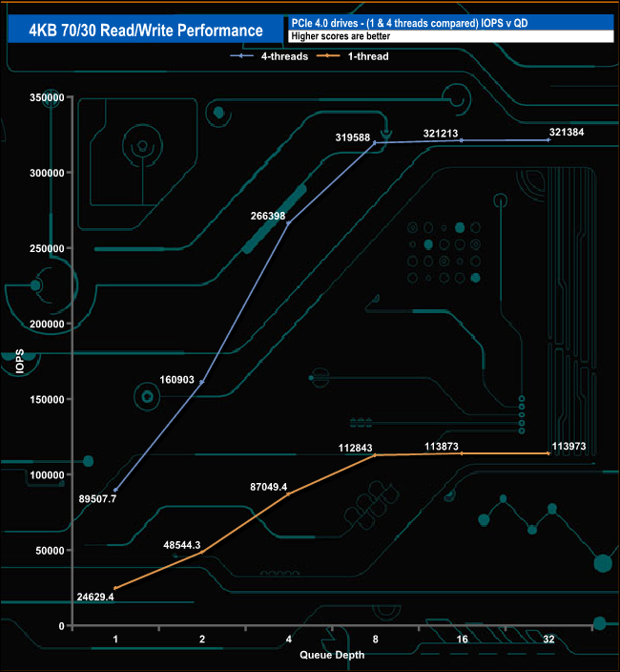The height and width of the screenshot is (672, 620).
Task: Click the PCIe 4.0 drives subtitle bar
Action: [448, 22]
